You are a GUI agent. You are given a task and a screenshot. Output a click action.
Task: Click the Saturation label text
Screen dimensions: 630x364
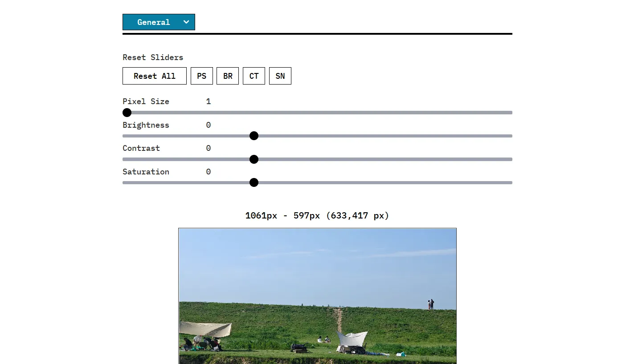146,172
